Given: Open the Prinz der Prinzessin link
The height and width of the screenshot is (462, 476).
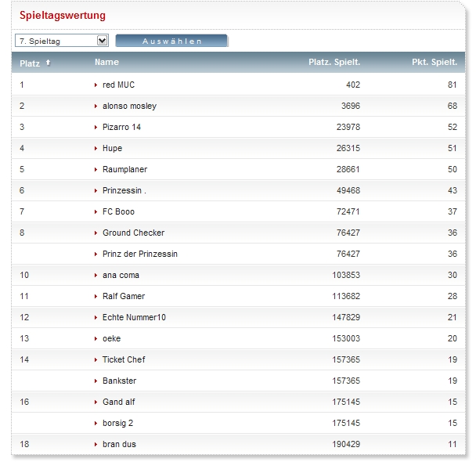Looking at the screenshot, I should click(140, 254).
